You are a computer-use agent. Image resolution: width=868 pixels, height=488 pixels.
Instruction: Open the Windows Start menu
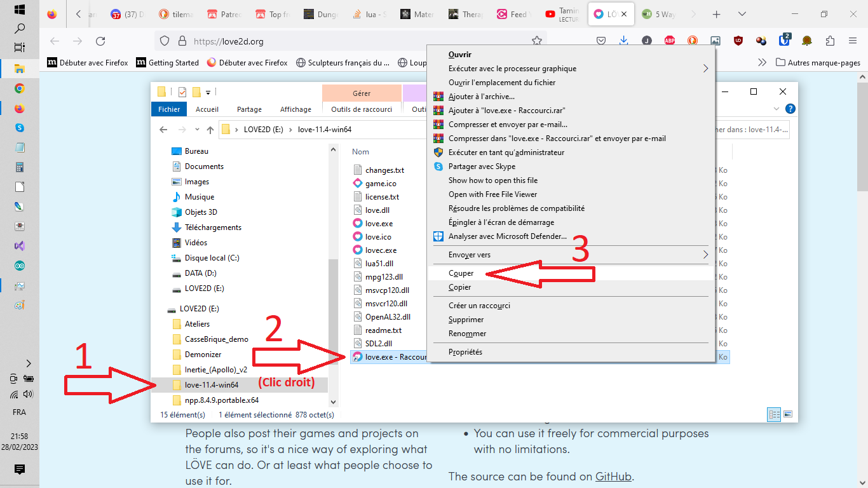(x=19, y=10)
